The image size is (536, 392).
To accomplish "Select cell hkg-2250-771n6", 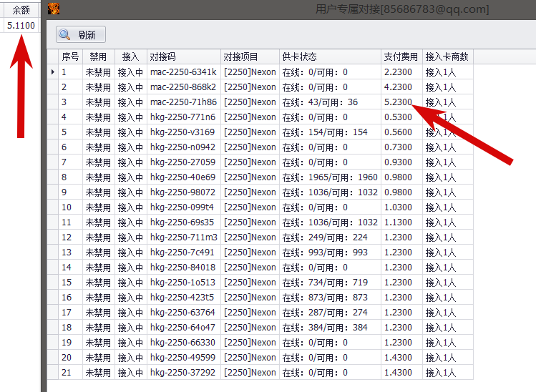I will tap(184, 117).
